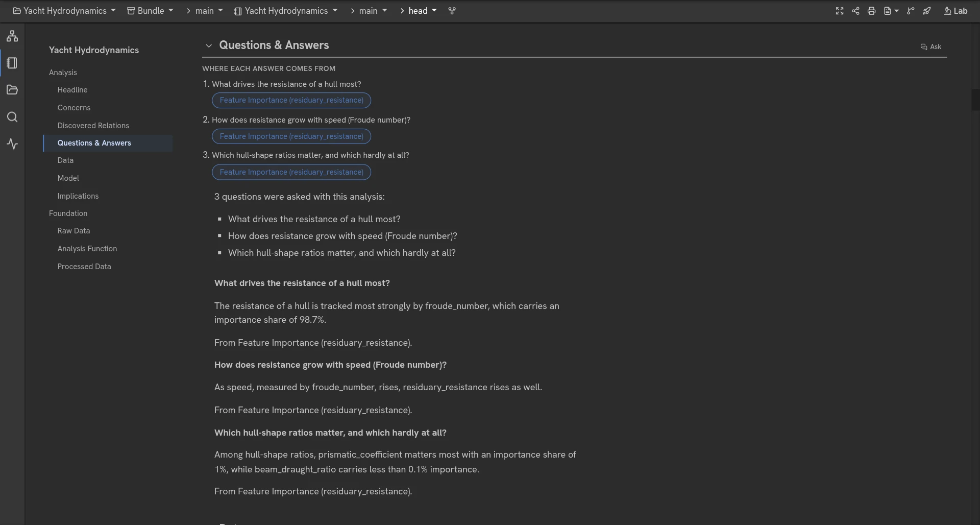The image size is (980, 525).
Task: Open the Yacht Hydrodynamics project folder dropdown
Action: (x=64, y=11)
